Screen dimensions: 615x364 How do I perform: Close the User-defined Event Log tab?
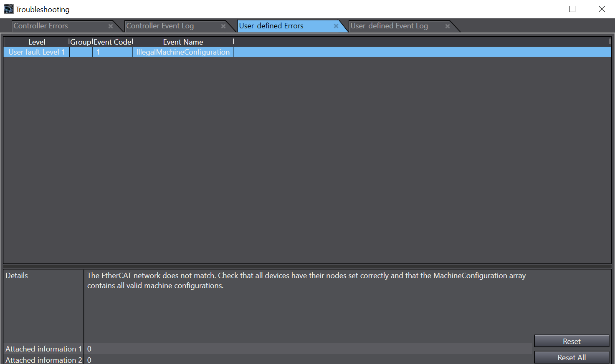(x=448, y=26)
